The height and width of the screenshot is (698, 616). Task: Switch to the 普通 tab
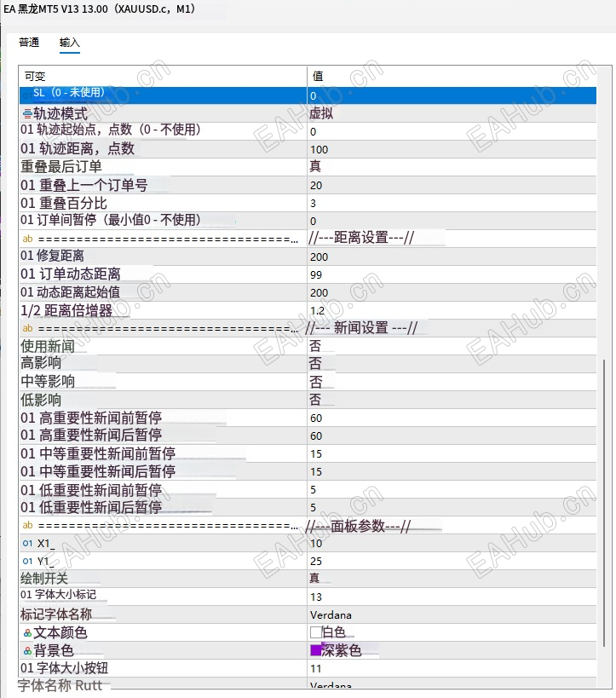29,43
